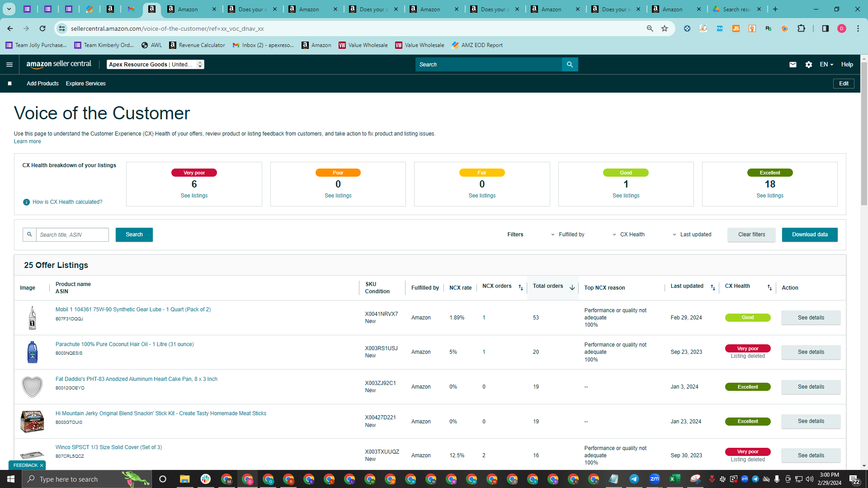The width and height of the screenshot is (868, 488).
Task: Click the Download data button
Action: pos(810,235)
